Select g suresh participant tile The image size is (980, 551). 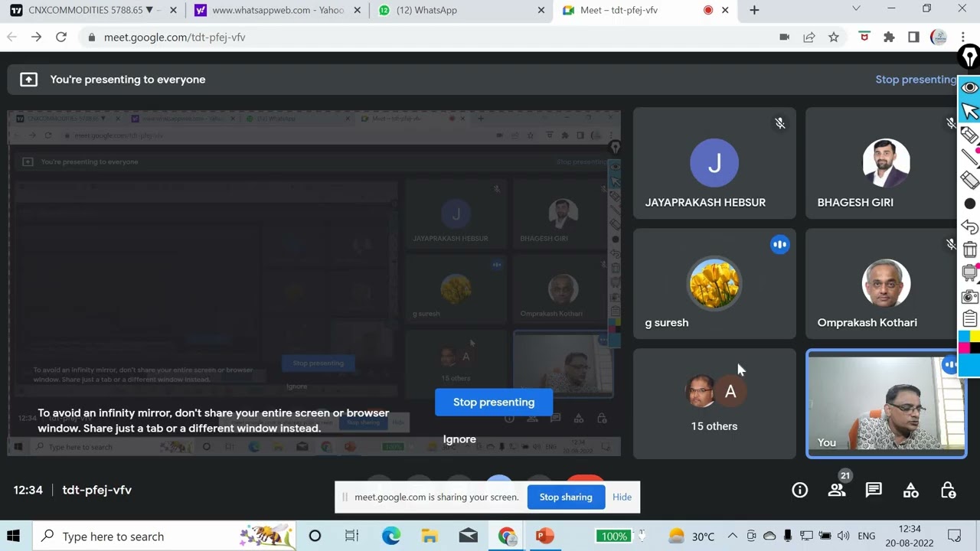714,284
